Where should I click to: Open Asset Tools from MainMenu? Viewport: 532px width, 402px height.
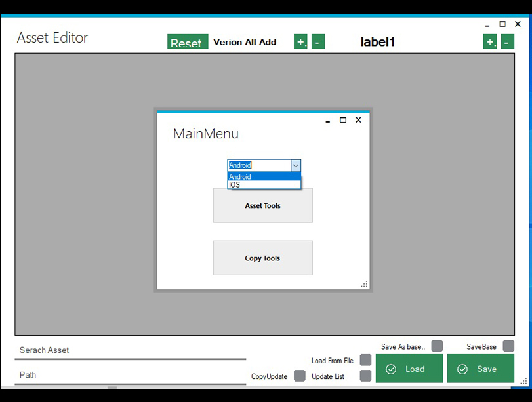click(x=262, y=205)
